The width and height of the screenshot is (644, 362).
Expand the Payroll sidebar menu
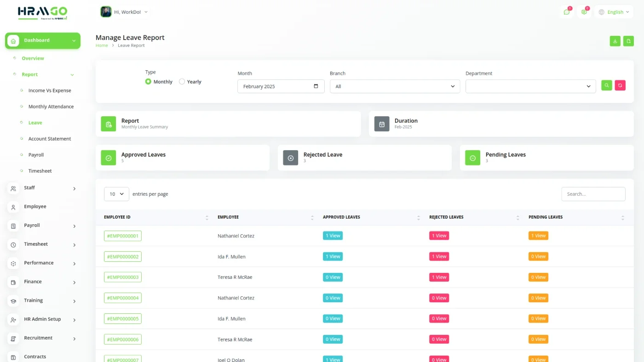click(x=42, y=226)
